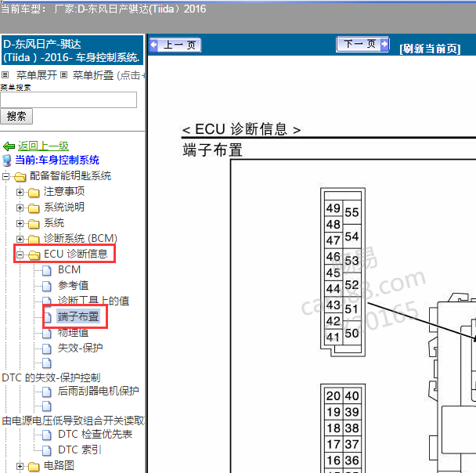The height and width of the screenshot is (473, 476).
Task: Click 菜单展开 expand-all icon
Action: 5,74
